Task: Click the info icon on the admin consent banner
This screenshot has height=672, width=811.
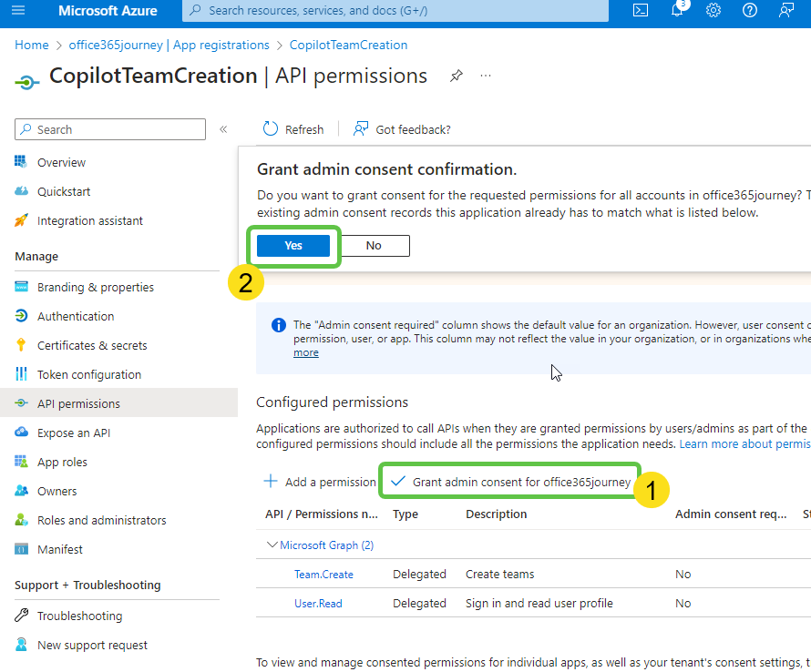Action: pyautogui.click(x=278, y=325)
